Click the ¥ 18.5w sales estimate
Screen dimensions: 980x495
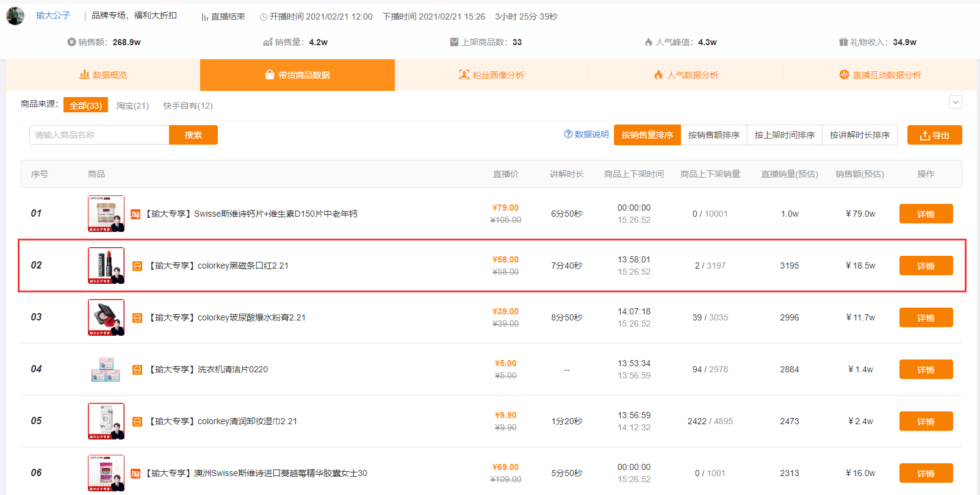tap(860, 266)
